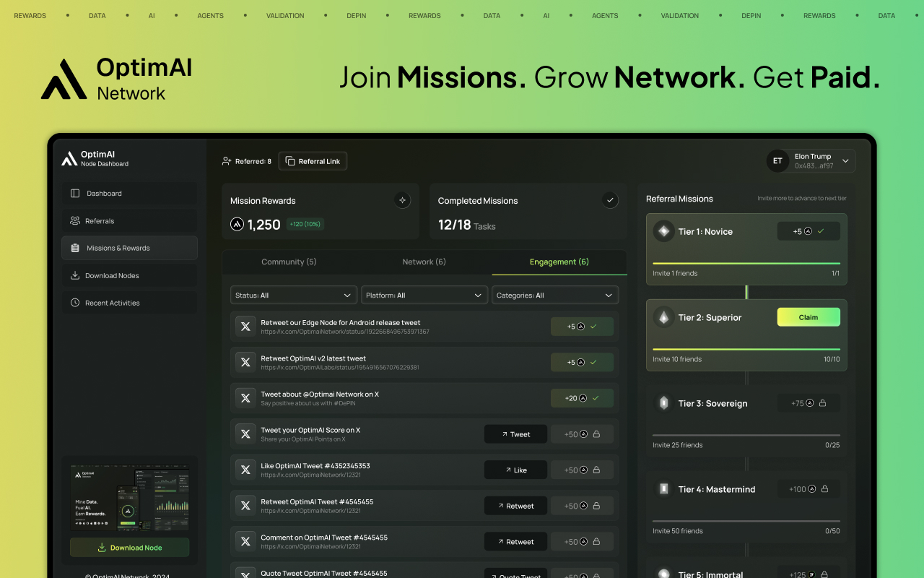Click X icon for Retweet OptimAI v2 mission
This screenshot has width=924, height=578.
click(245, 362)
